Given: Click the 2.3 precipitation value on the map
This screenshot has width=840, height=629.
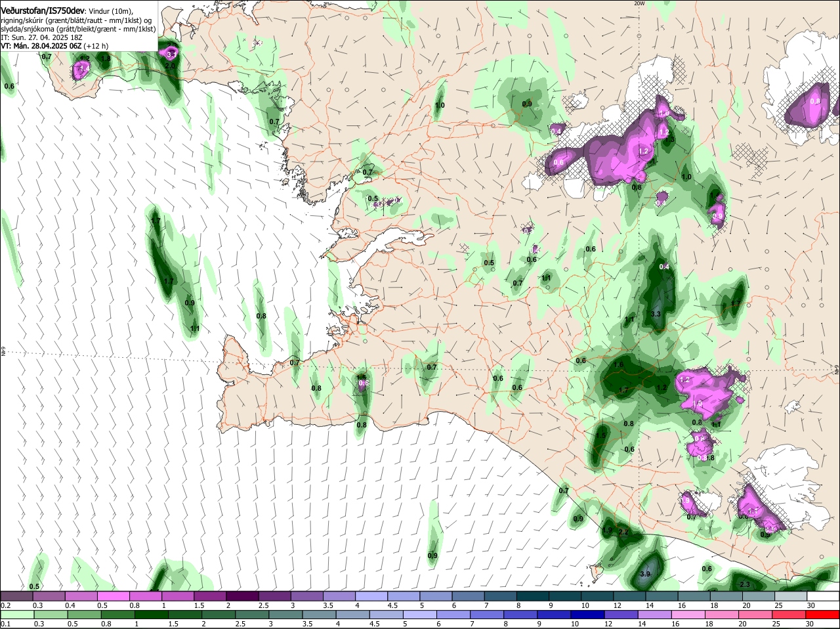Looking at the screenshot, I should click(x=744, y=584).
